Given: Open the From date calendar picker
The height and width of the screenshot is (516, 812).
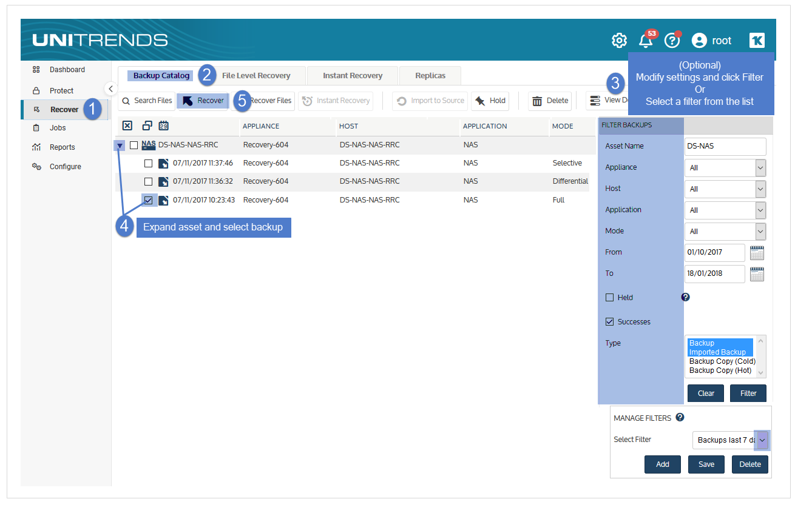Looking at the screenshot, I should (757, 253).
